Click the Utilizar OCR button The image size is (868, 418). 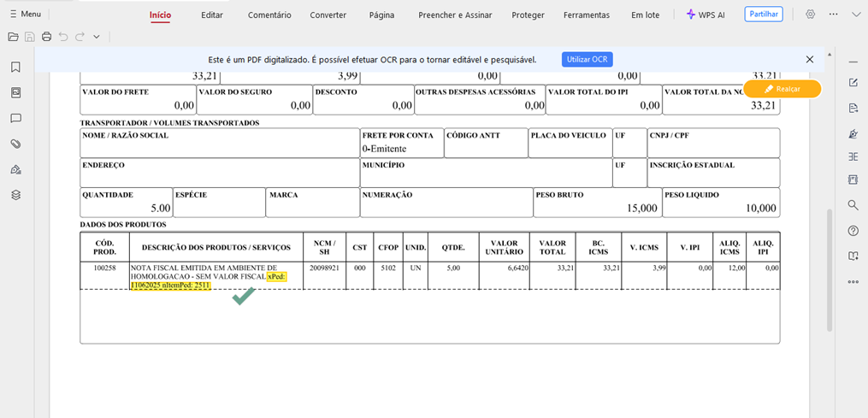(x=588, y=59)
